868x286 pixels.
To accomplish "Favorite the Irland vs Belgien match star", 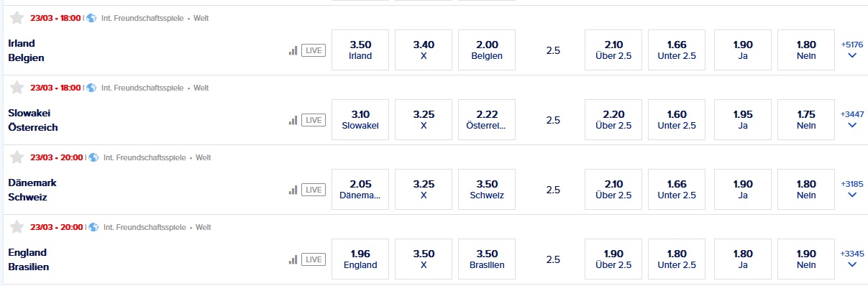I will coord(17,18).
